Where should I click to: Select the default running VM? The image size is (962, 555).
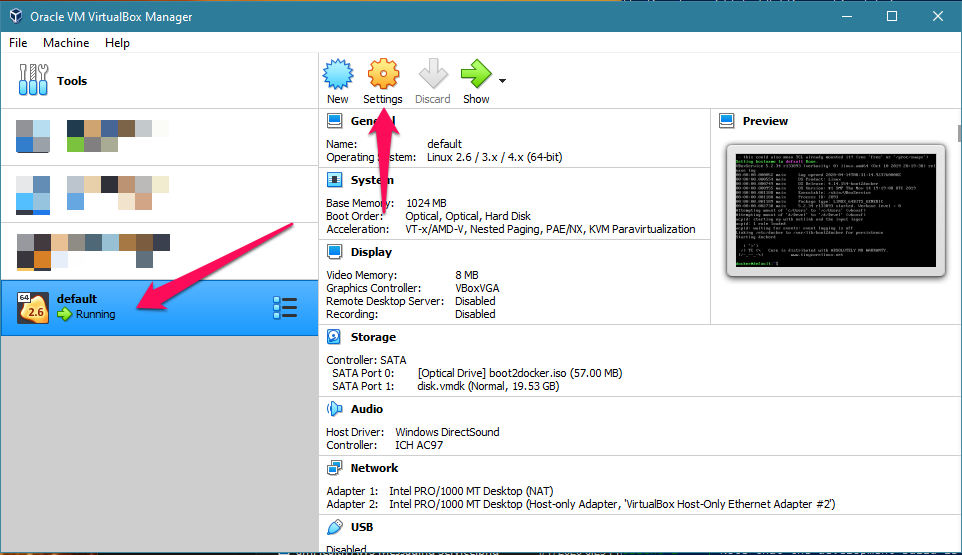159,308
